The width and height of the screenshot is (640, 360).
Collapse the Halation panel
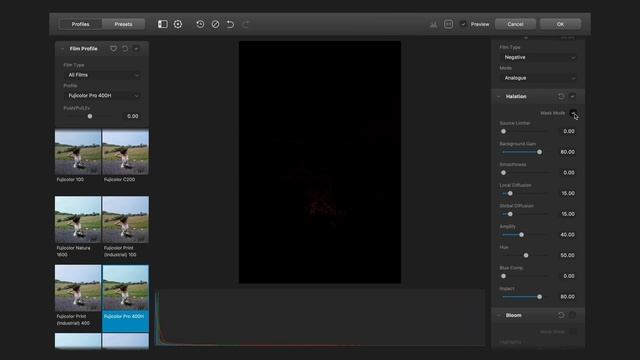(498, 96)
